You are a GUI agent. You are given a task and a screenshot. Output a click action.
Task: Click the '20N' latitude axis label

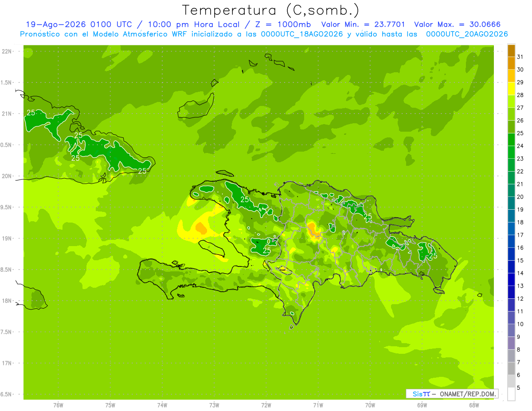coord(7,176)
